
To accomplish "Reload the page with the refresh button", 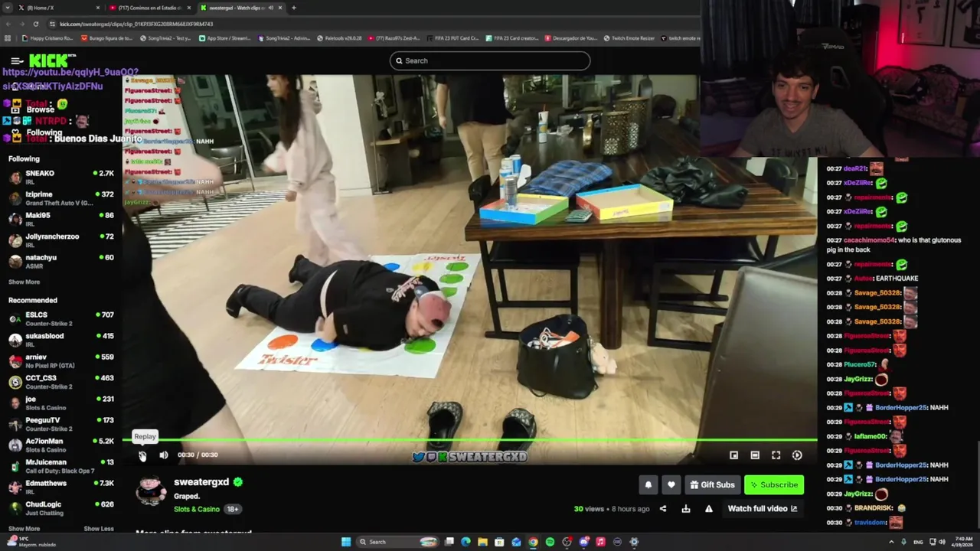I will click(35, 24).
